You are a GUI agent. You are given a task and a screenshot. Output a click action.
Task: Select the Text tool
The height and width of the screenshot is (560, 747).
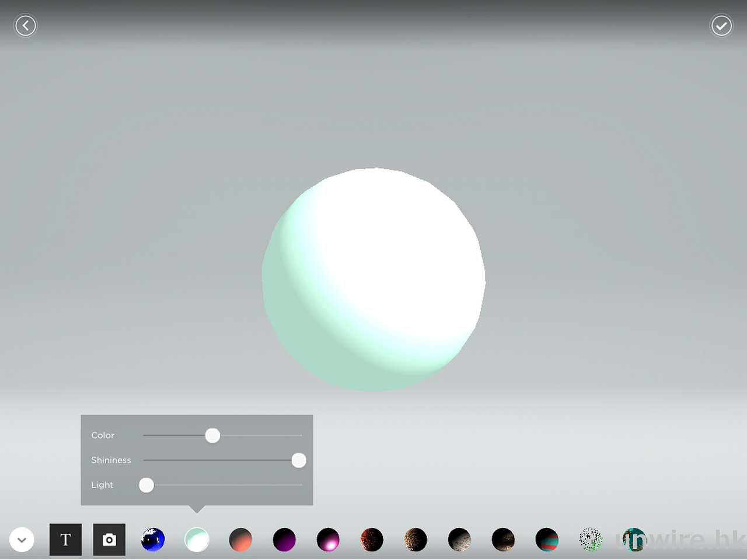tap(65, 540)
